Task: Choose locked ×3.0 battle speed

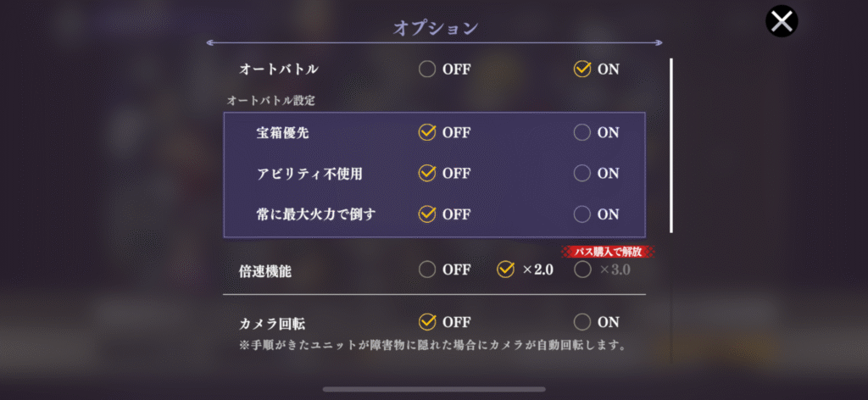Action: [582, 269]
